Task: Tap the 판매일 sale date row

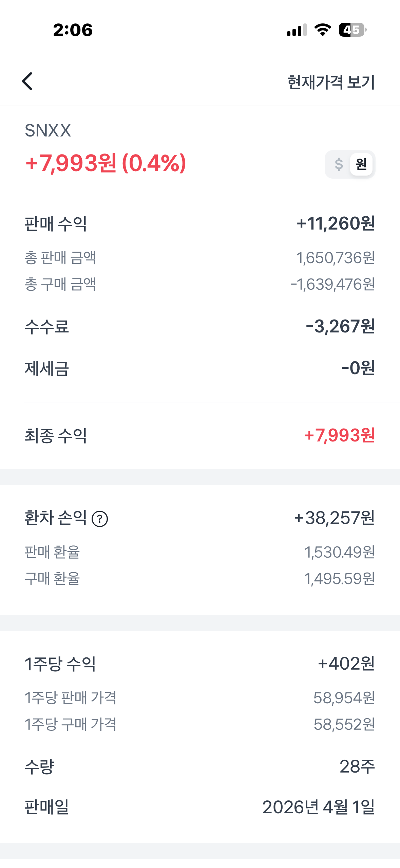Action: (x=199, y=807)
